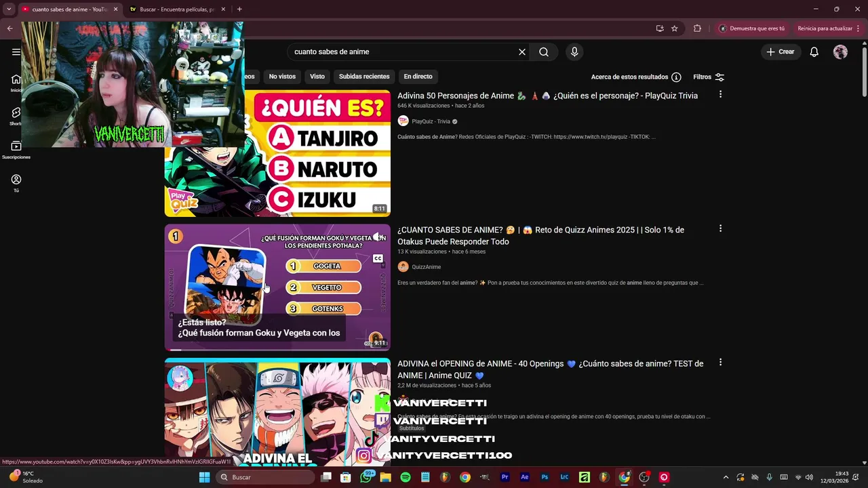The image size is (868, 488).
Task: Open ¿CUANTO SABES DE ANIME? Reto de Quizz title
Action: click(540, 235)
